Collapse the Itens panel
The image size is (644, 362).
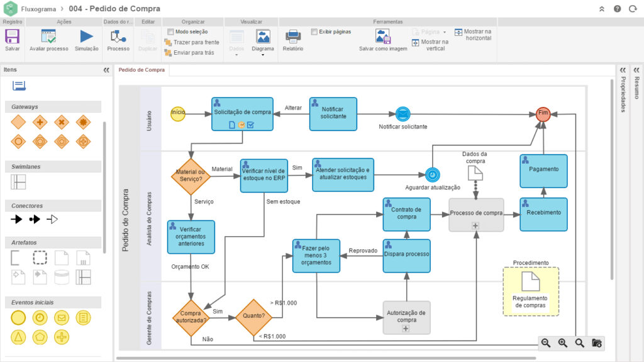[x=106, y=70]
